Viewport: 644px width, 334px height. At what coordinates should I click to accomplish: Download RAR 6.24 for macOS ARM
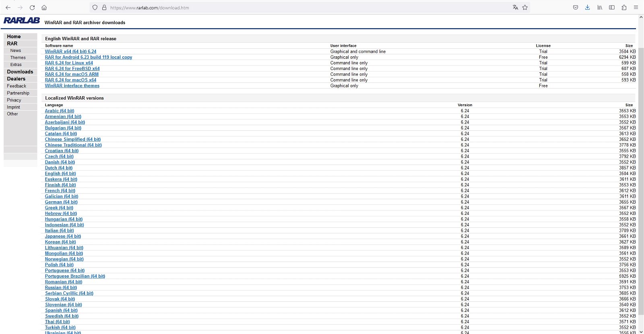(x=72, y=74)
